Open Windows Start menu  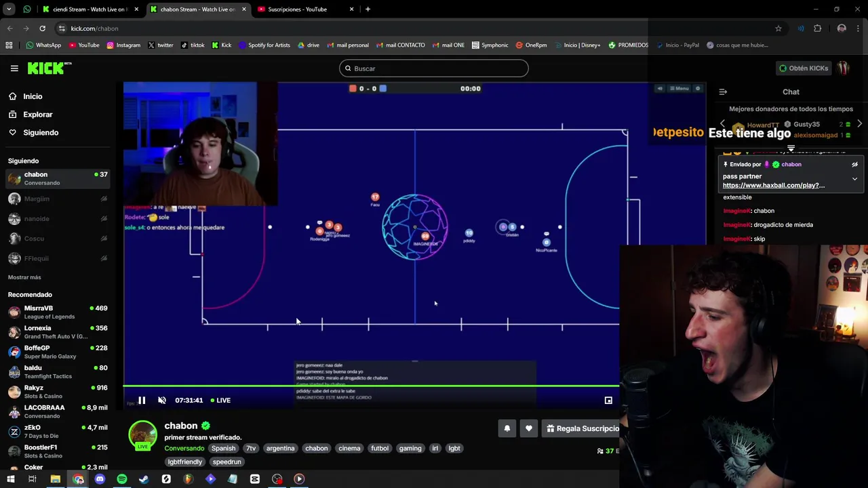coord(11,479)
